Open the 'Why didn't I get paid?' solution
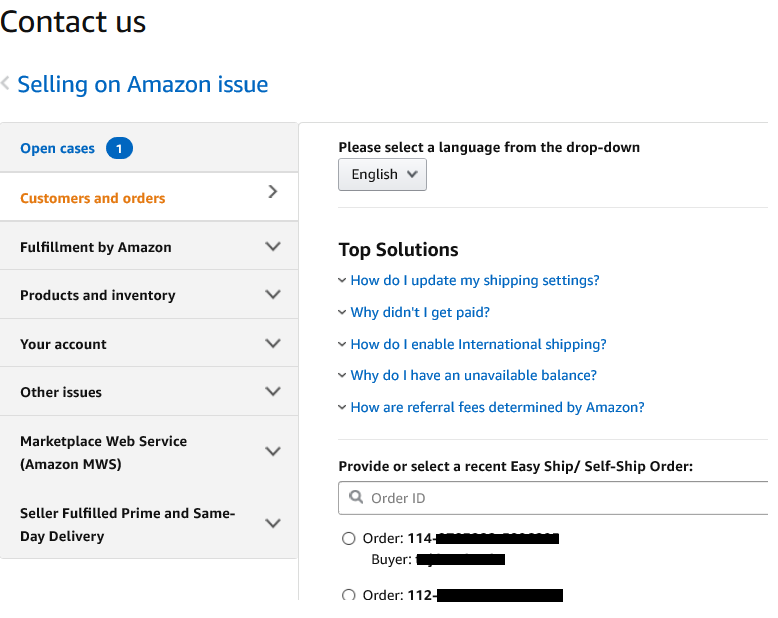778x618 pixels. pos(420,313)
